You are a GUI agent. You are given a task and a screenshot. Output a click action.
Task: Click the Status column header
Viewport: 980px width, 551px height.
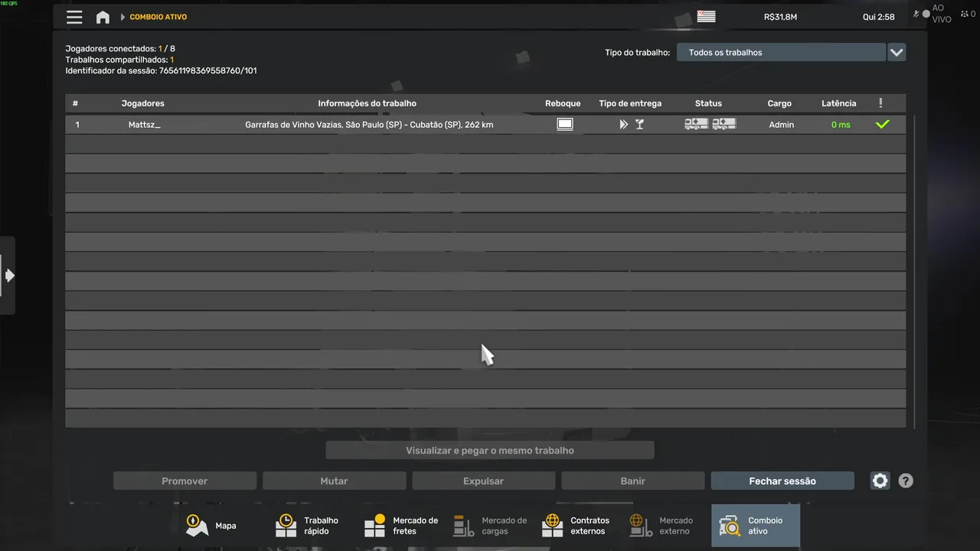(708, 103)
